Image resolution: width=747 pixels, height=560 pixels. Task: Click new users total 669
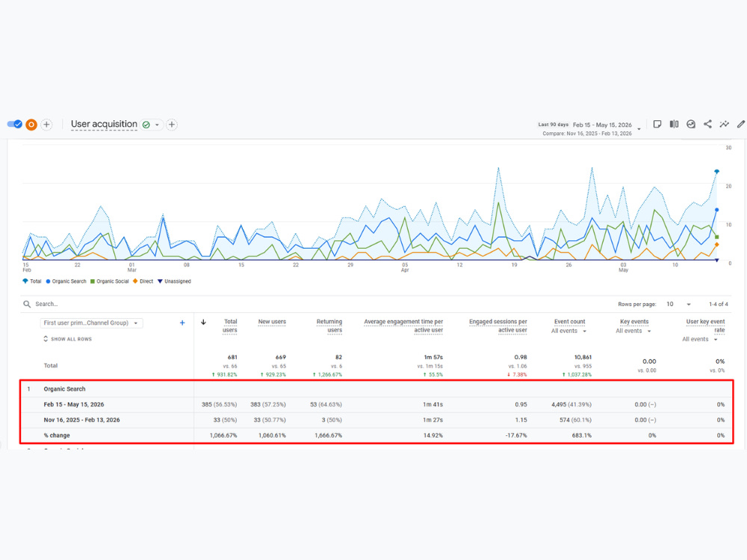[281, 357]
